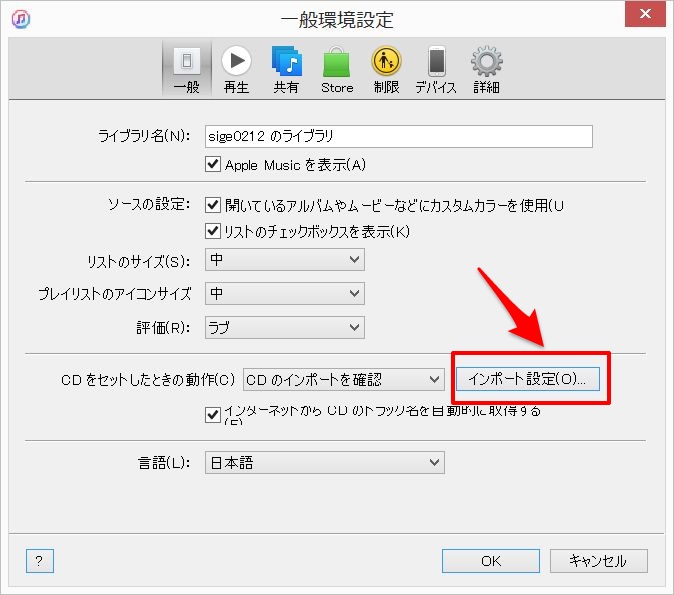The width and height of the screenshot is (674, 595).
Task: Open the プレイリストのアイコンサイズ dropdown
Action: (285, 293)
